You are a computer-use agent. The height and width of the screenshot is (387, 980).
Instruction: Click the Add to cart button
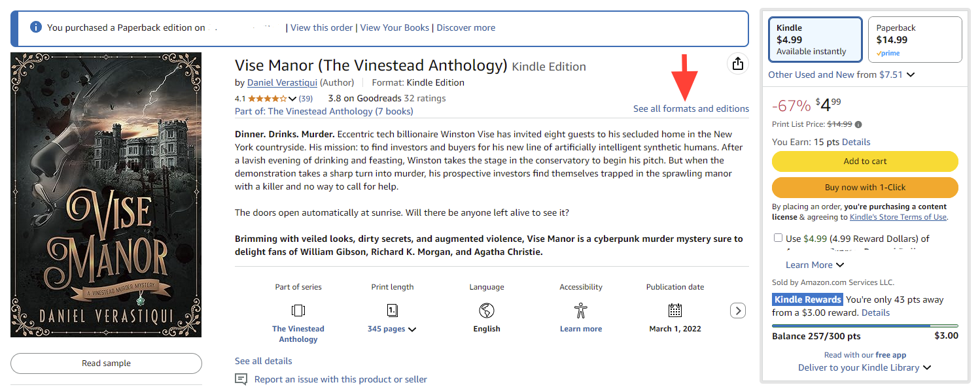[x=865, y=161]
